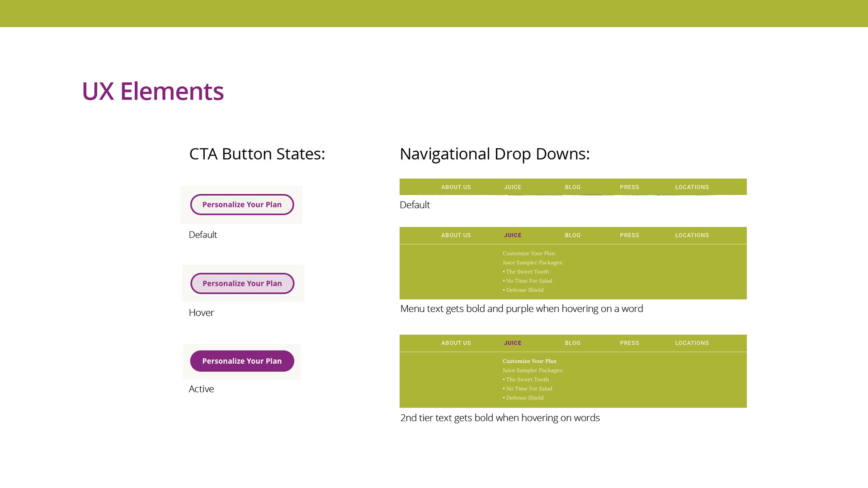Open JUICE in the default navigation bar
The height and width of the screenshot is (488, 868).
513,187
